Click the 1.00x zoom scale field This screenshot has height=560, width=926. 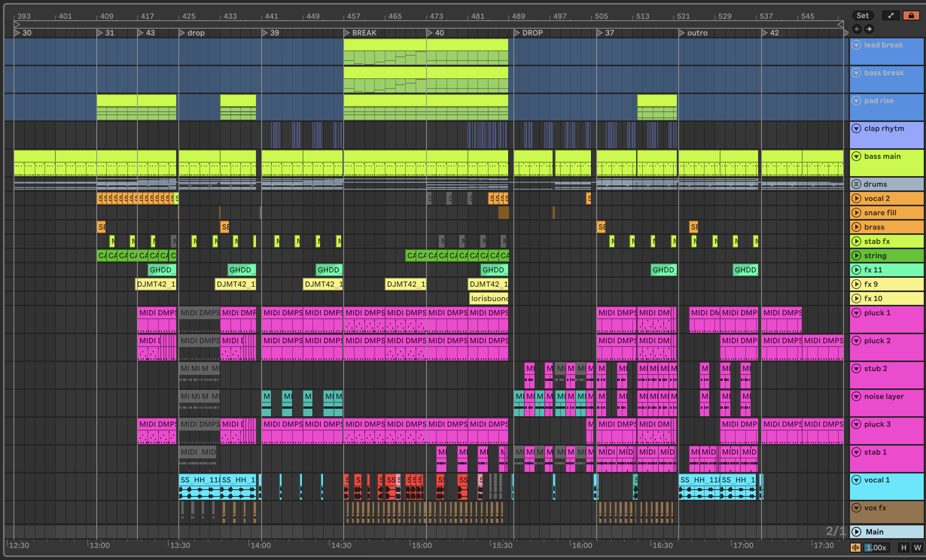click(877, 548)
